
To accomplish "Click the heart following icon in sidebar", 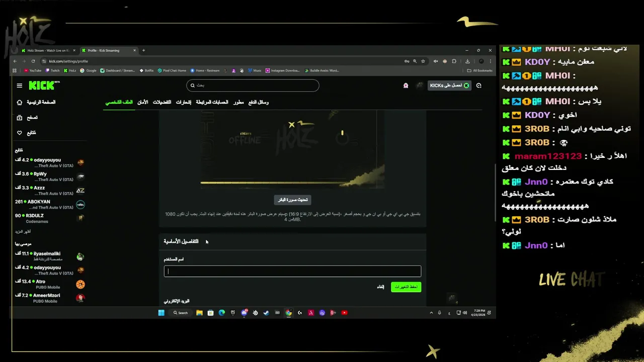I will [x=20, y=133].
